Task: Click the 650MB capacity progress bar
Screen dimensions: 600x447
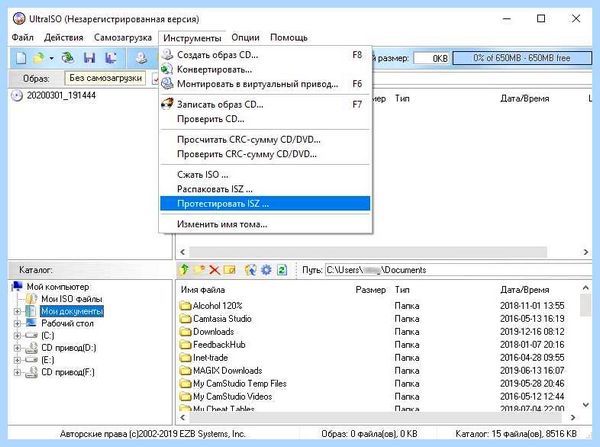Action: [522, 58]
